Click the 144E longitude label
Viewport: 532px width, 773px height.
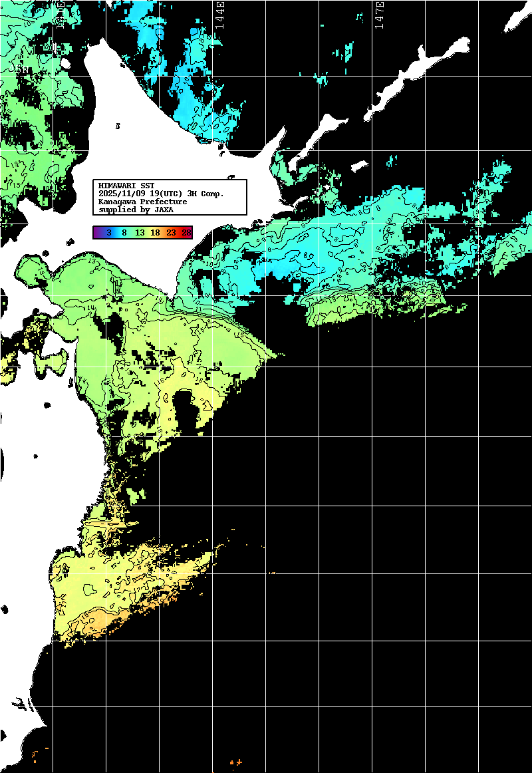219,14
